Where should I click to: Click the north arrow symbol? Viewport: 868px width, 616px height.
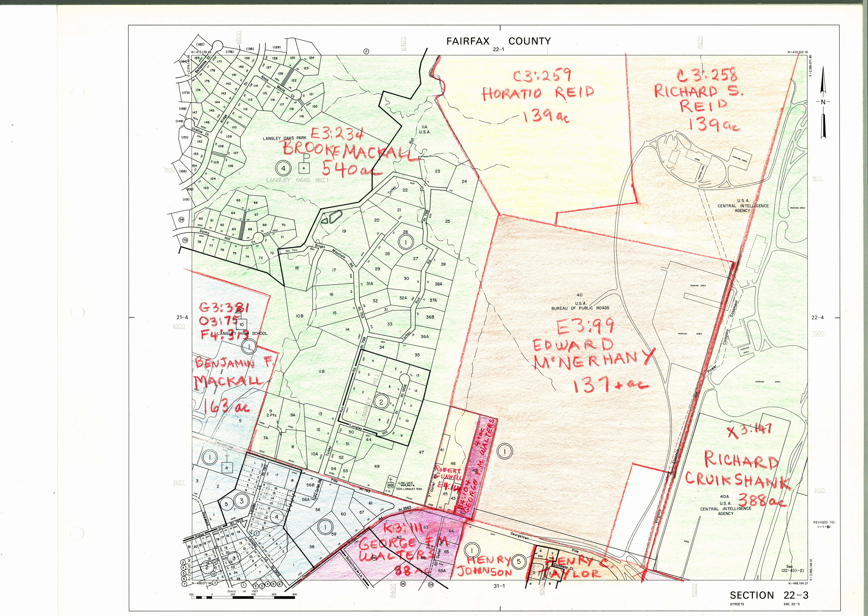click(x=823, y=102)
